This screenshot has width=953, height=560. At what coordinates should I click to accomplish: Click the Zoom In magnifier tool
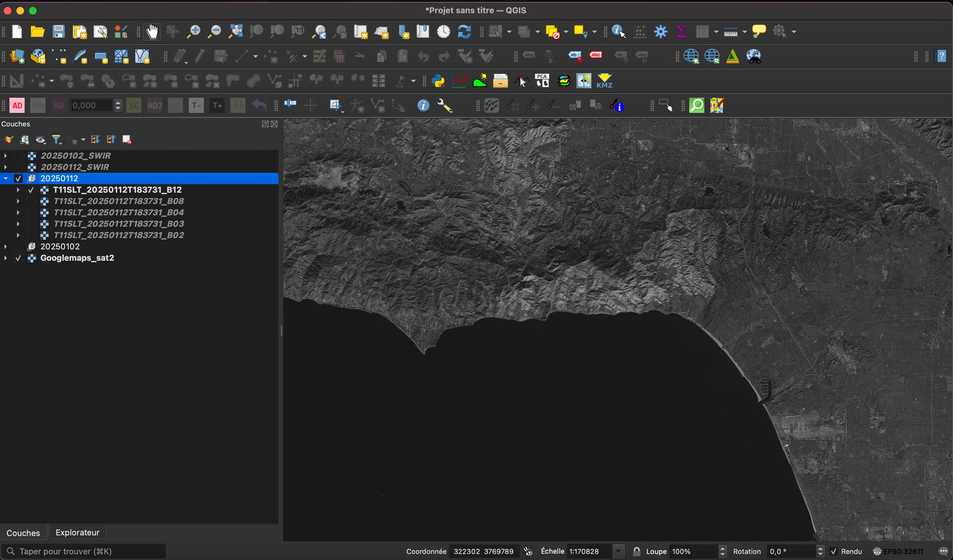[x=194, y=32]
